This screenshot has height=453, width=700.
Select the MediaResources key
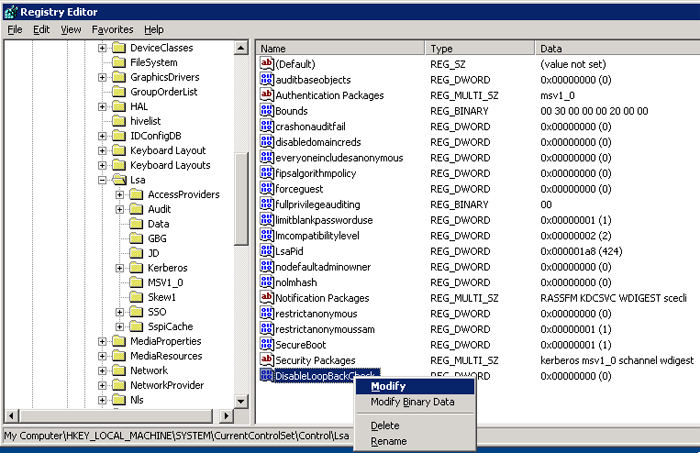[x=166, y=356]
